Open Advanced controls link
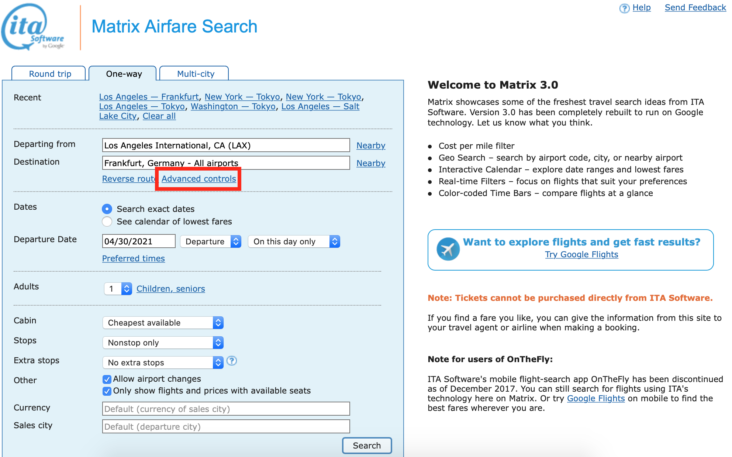This screenshot has width=732, height=457. coord(198,179)
